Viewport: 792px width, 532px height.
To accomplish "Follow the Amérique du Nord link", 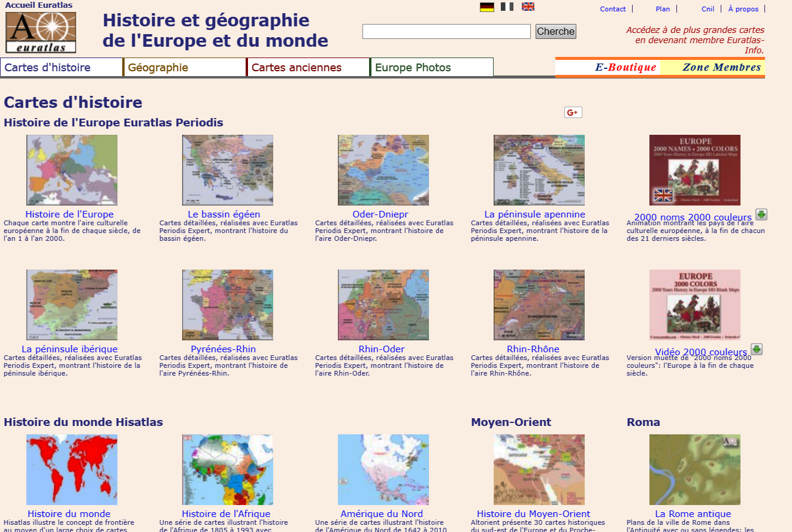I will (x=382, y=514).
